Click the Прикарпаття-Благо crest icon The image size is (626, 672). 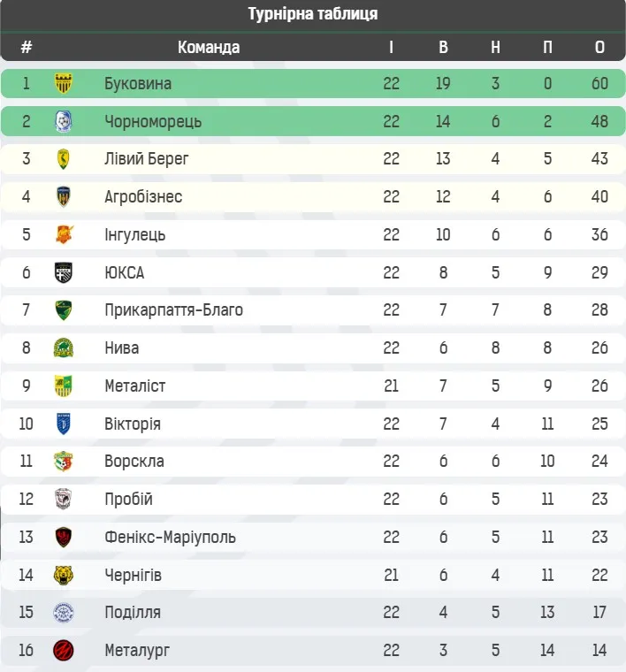click(x=64, y=310)
